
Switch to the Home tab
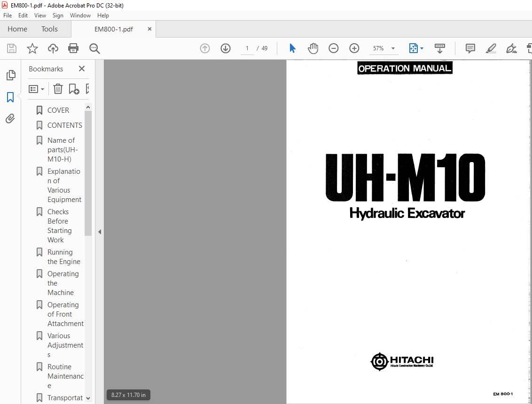click(17, 29)
